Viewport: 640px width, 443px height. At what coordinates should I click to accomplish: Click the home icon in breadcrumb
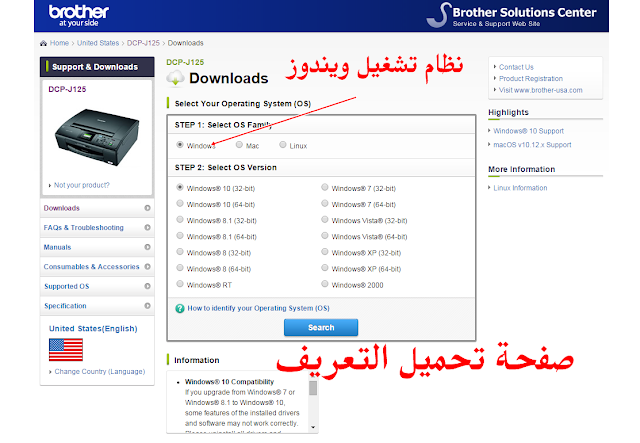point(43,43)
